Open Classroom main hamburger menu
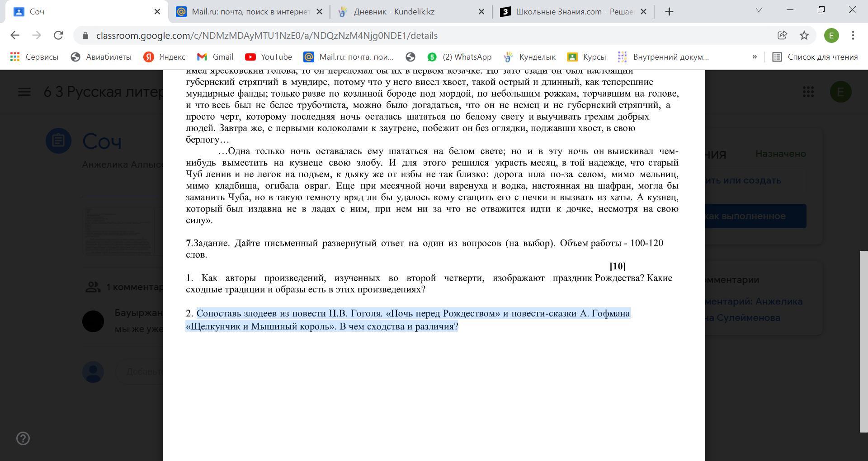868x461 pixels. point(24,92)
